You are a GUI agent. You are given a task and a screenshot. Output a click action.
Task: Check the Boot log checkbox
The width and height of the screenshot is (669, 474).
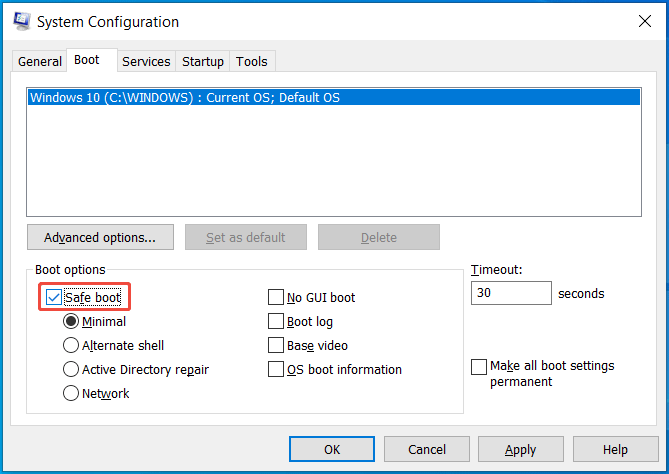point(276,321)
